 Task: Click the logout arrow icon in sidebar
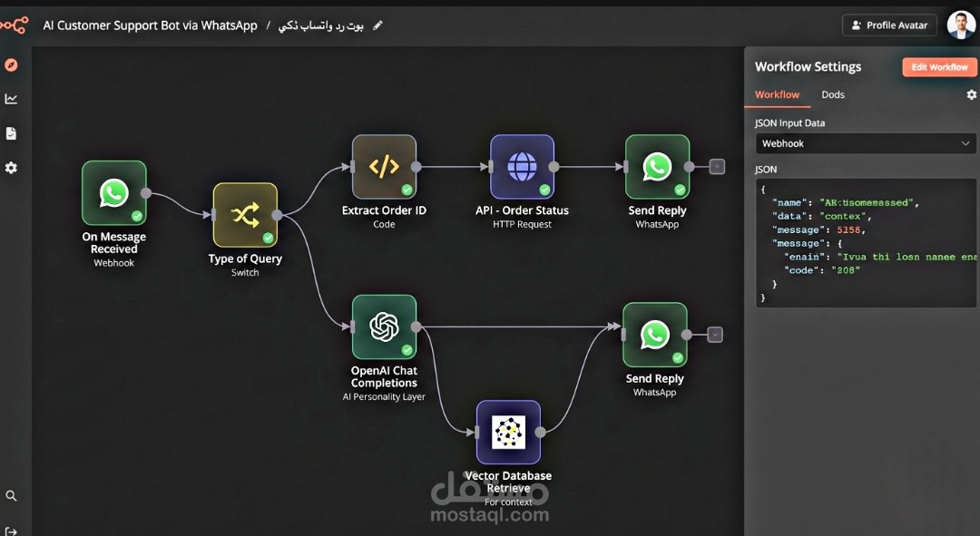tap(11, 531)
